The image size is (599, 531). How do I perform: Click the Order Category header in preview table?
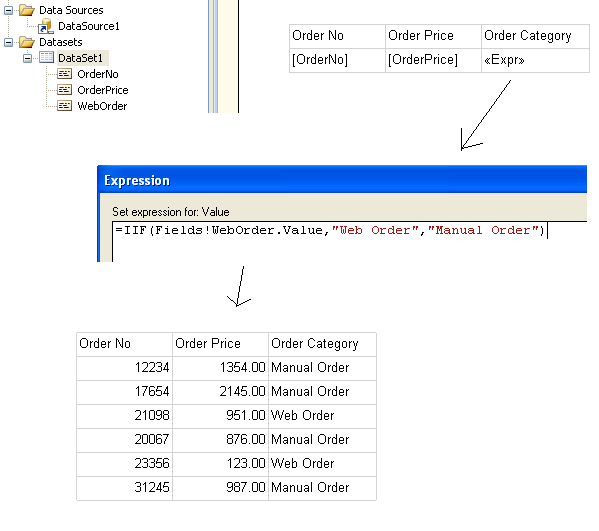(322, 344)
